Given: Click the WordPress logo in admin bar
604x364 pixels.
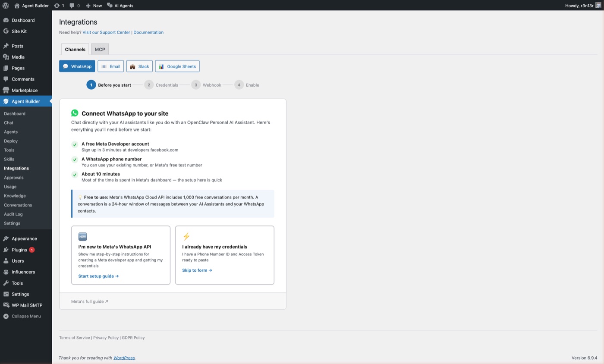Looking at the screenshot, I should pyautogui.click(x=6, y=6).
